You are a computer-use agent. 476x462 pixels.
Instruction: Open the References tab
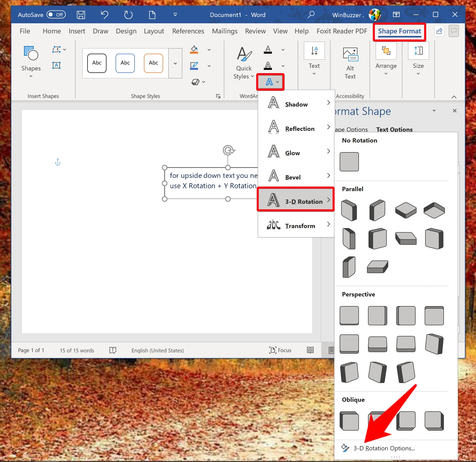[x=188, y=31]
